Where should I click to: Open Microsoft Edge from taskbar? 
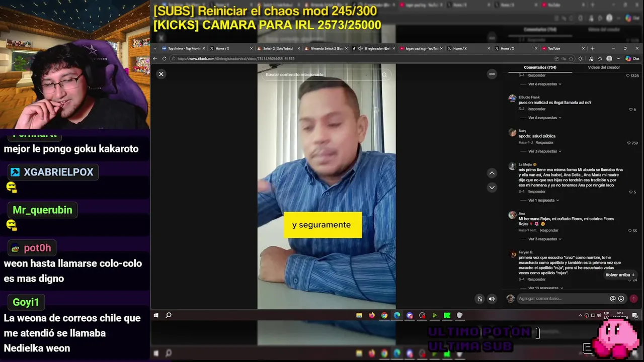pyautogui.click(x=397, y=315)
